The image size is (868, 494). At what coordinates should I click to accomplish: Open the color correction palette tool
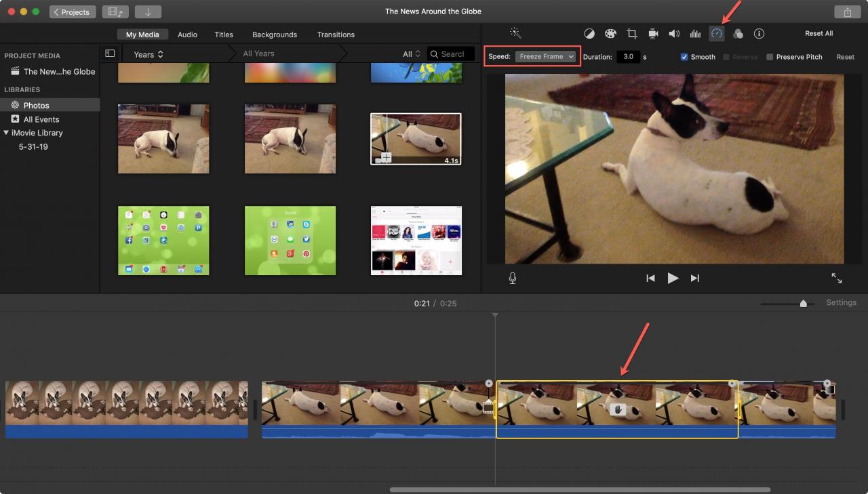point(610,34)
